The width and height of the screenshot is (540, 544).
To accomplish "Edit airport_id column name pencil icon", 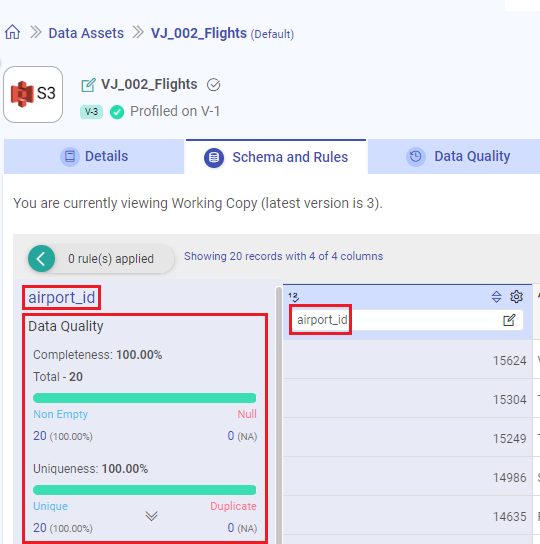I will [x=509, y=320].
